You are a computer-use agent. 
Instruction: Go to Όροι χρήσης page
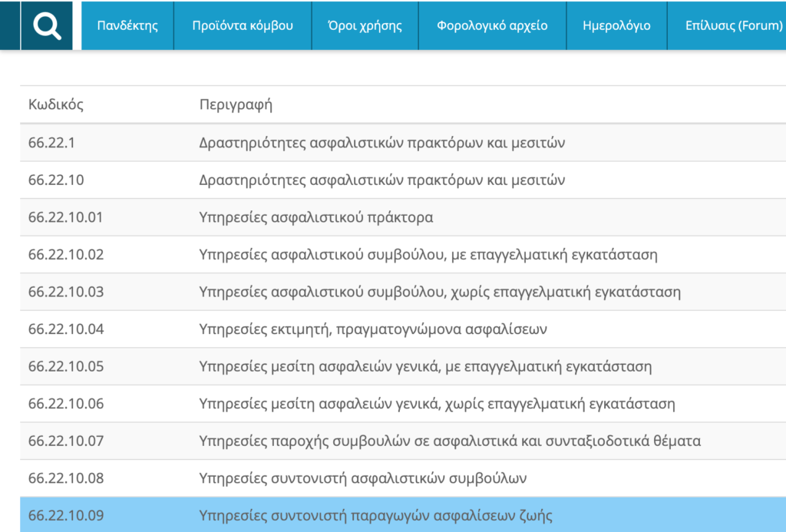[x=365, y=25]
